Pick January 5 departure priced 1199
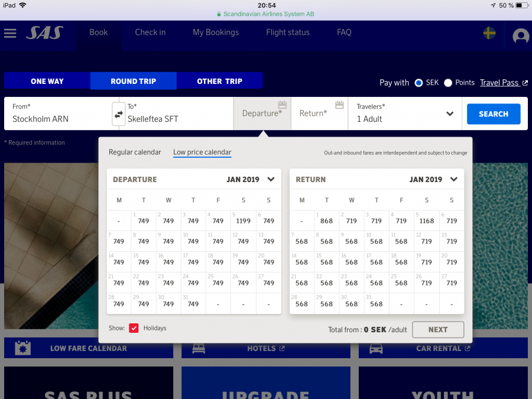The height and width of the screenshot is (399, 532). 243,220
